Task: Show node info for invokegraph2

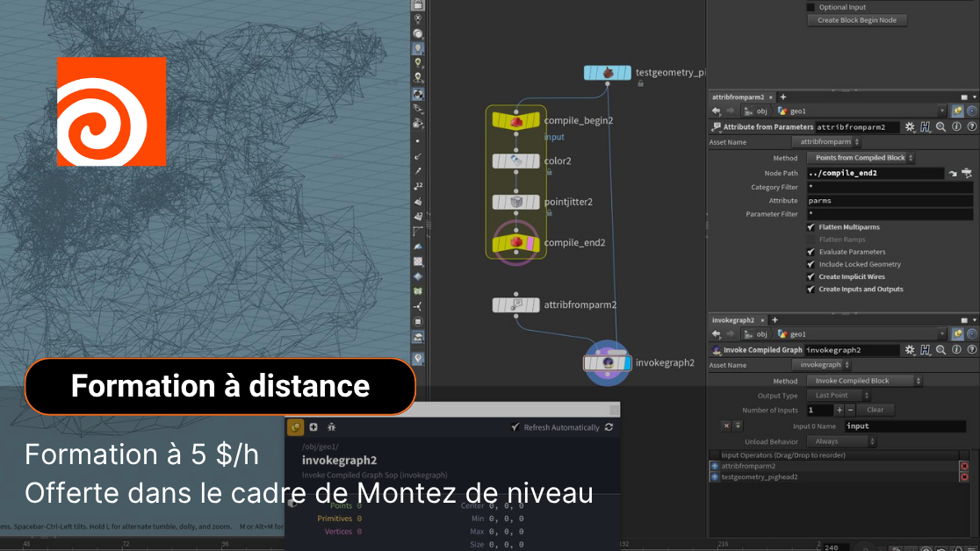Action: [956, 350]
